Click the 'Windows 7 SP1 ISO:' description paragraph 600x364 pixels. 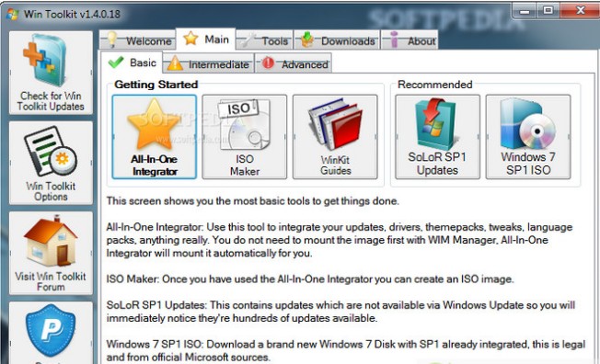coord(346,350)
